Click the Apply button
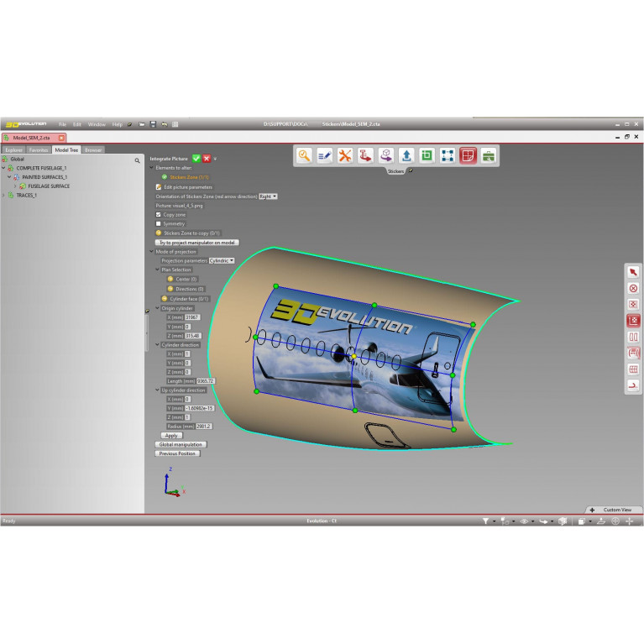This screenshot has width=644, height=644. point(171,436)
